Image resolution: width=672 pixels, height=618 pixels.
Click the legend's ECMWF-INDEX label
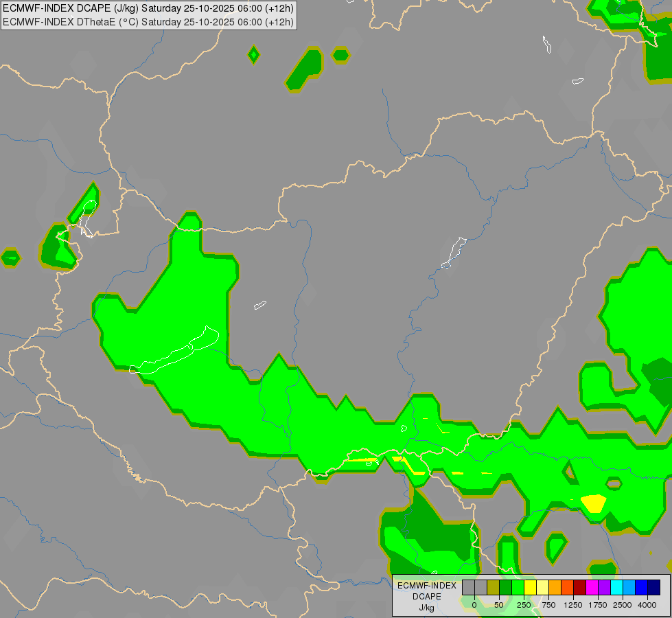pos(427,586)
